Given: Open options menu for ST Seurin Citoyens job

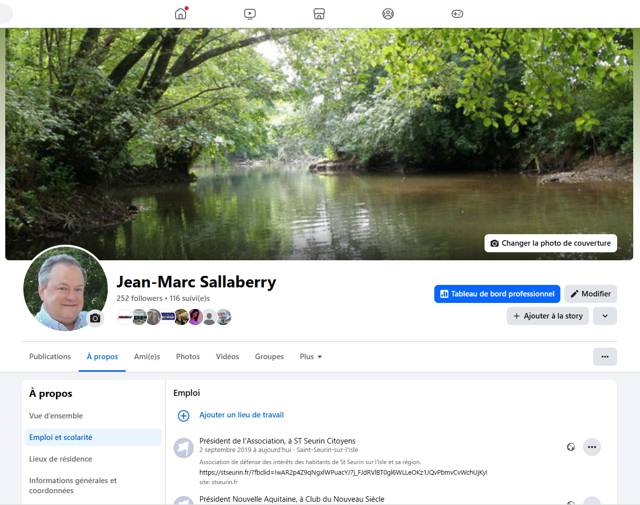Looking at the screenshot, I should (x=592, y=447).
